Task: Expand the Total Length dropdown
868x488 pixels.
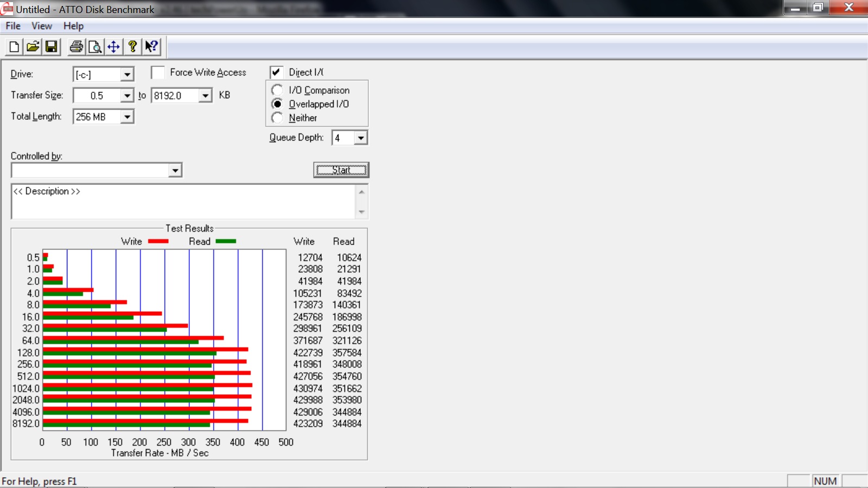Action: tap(127, 117)
